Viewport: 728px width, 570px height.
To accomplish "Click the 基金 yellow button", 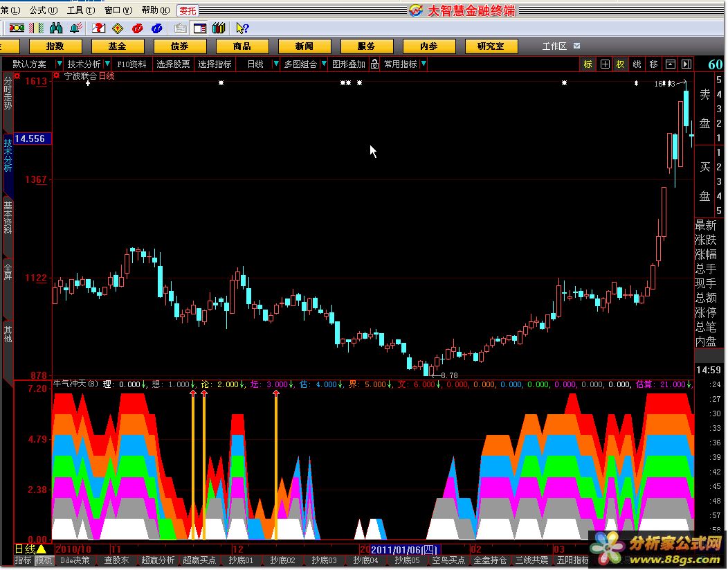I will (x=118, y=46).
